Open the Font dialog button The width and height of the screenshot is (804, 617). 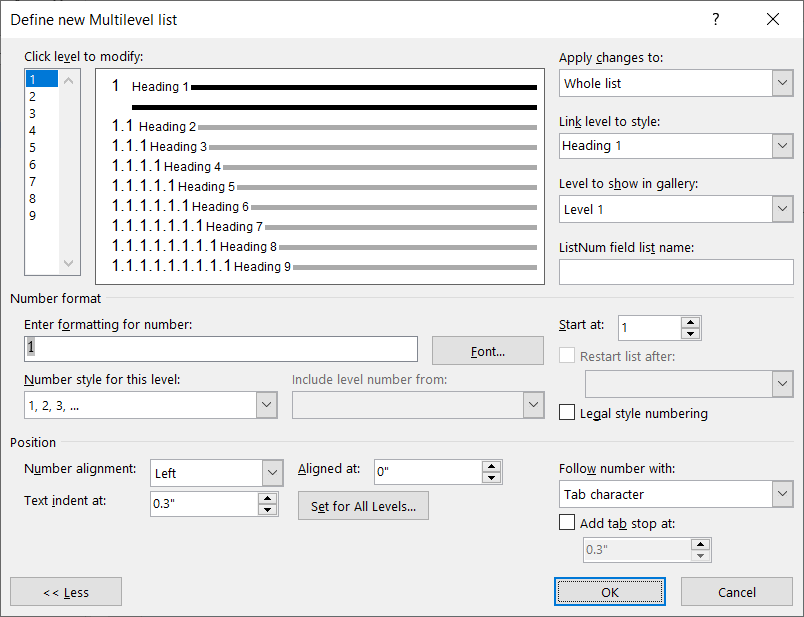[x=488, y=351]
